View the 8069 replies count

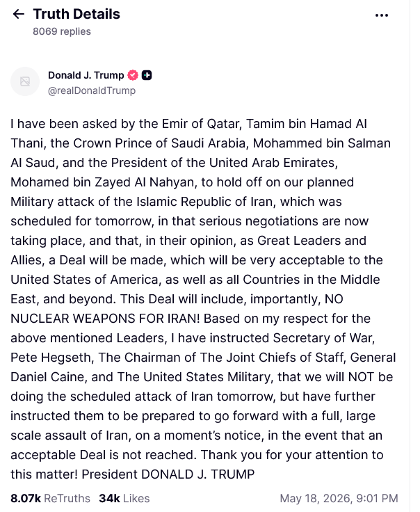(62, 31)
